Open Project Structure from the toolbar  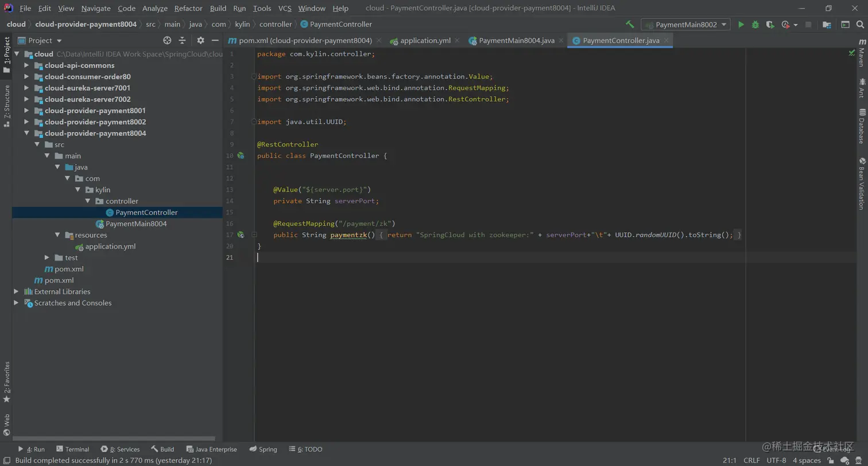(827, 25)
